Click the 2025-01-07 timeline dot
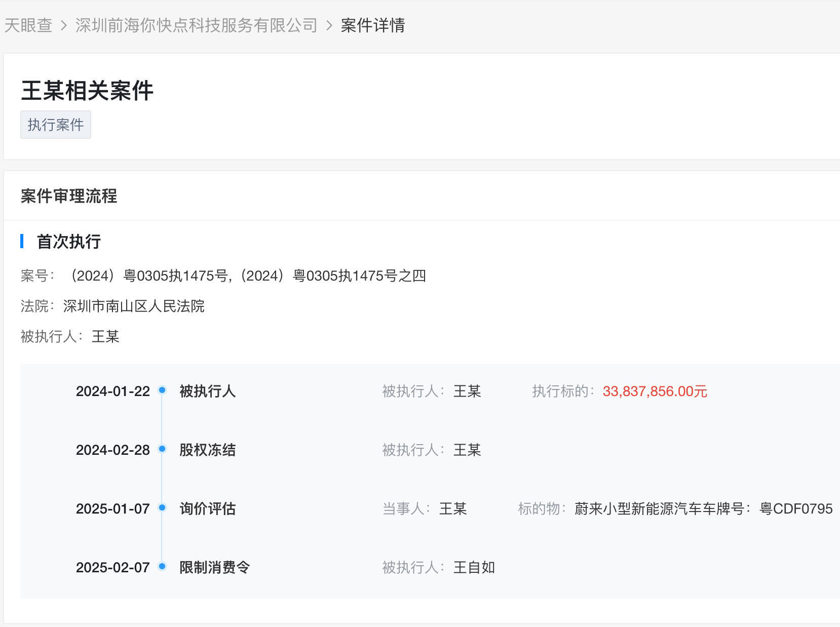Screen dimensions: 840x627 tap(162, 507)
